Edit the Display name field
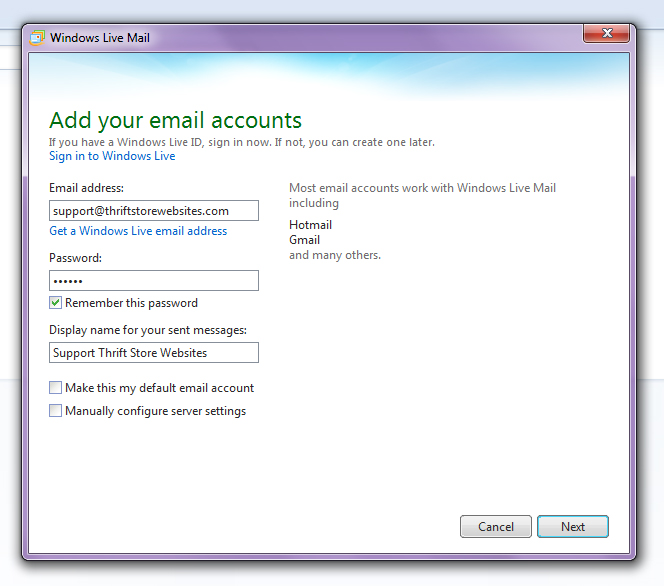This screenshot has height=586, width=664. [154, 352]
